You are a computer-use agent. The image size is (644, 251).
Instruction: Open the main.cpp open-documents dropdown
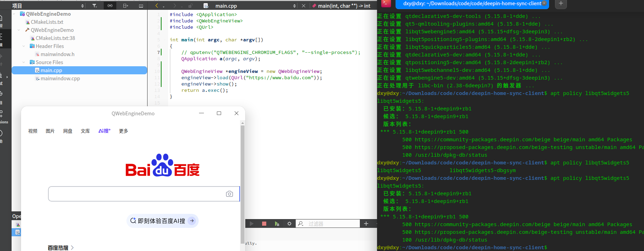(294, 6)
